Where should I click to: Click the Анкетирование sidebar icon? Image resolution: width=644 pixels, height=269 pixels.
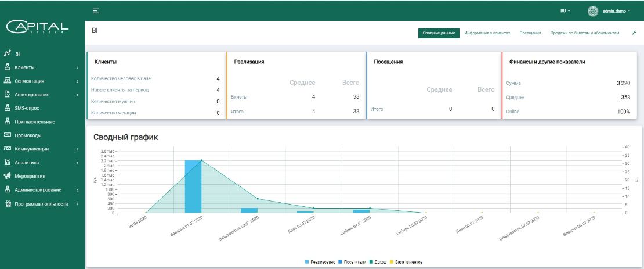point(8,94)
